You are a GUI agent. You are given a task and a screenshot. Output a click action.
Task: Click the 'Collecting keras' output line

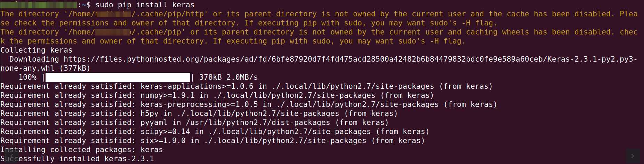37,50
